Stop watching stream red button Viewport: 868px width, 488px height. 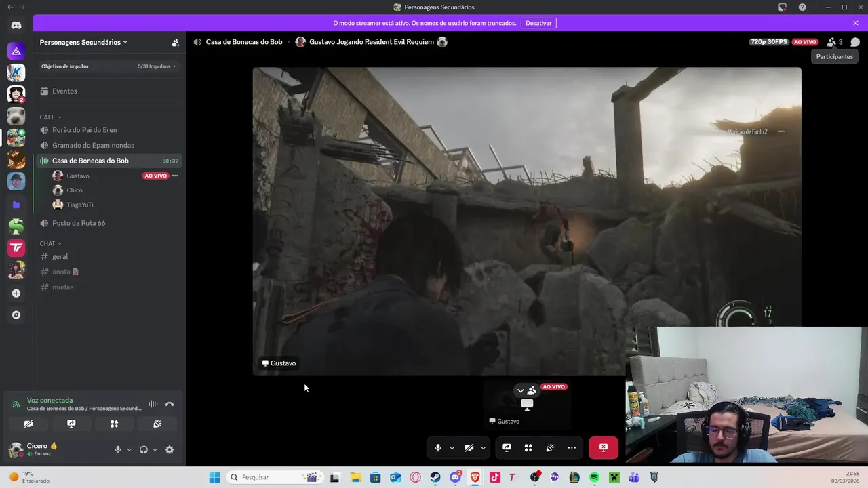[x=604, y=447]
